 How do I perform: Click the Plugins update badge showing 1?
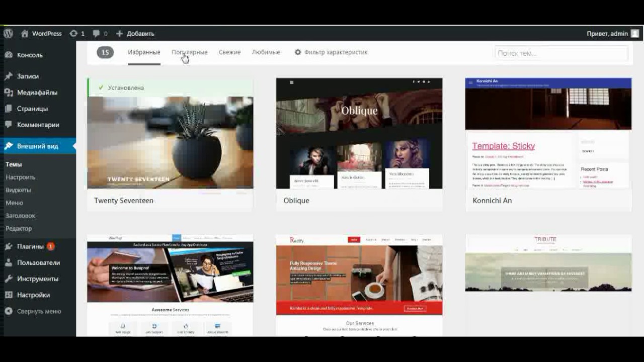tap(50, 246)
